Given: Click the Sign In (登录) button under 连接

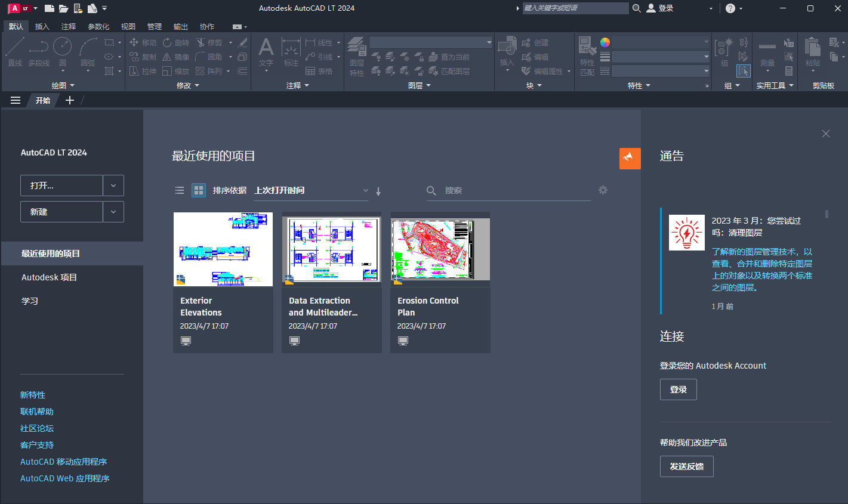Looking at the screenshot, I should click(678, 389).
